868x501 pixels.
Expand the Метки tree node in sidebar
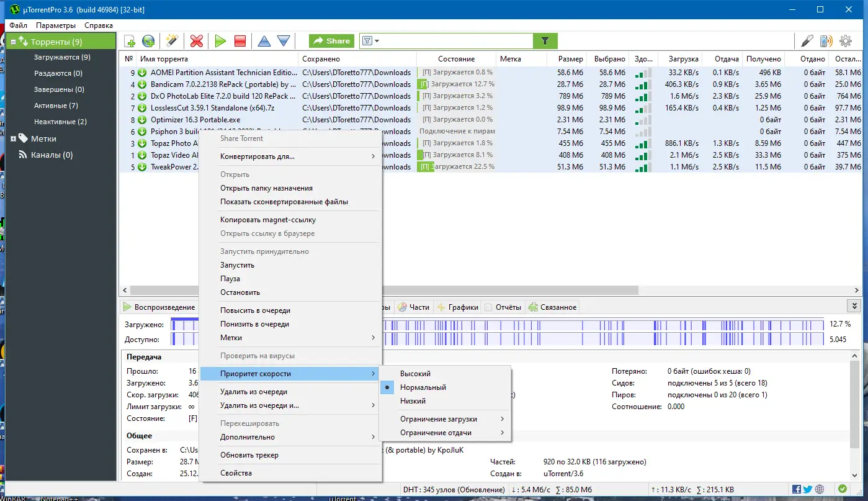click(x=14, y=138)
